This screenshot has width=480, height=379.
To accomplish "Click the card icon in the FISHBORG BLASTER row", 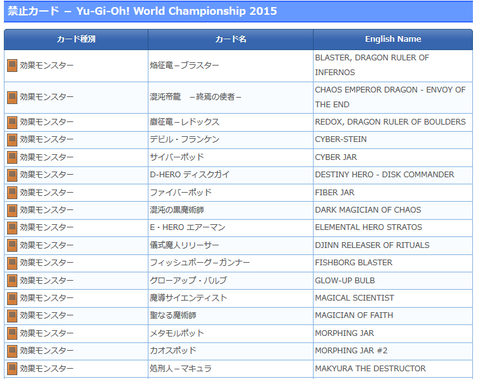I will pos(12,263).
